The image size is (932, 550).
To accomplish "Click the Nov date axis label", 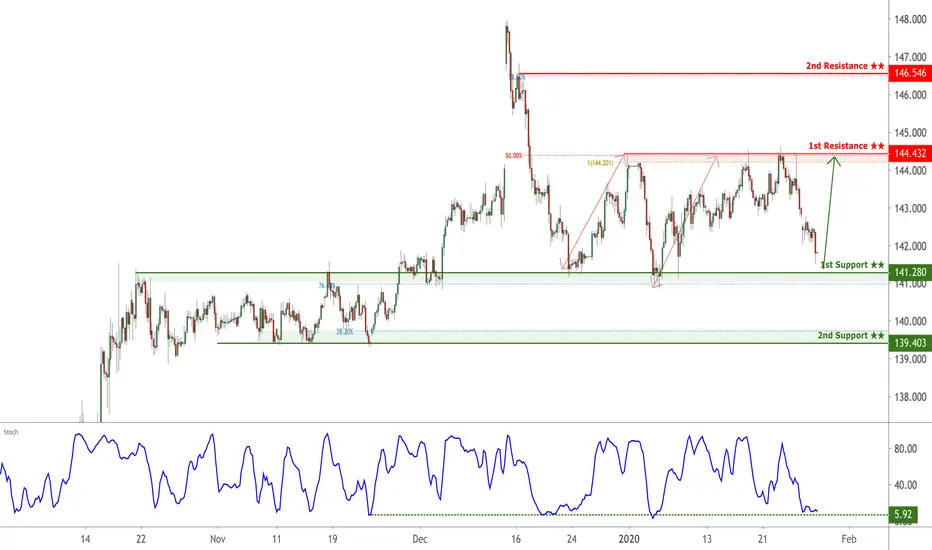I will (218, 539).
